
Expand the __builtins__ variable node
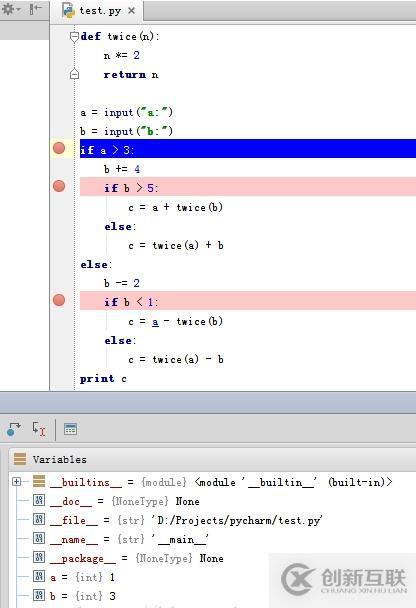click(x=16, y=482)
